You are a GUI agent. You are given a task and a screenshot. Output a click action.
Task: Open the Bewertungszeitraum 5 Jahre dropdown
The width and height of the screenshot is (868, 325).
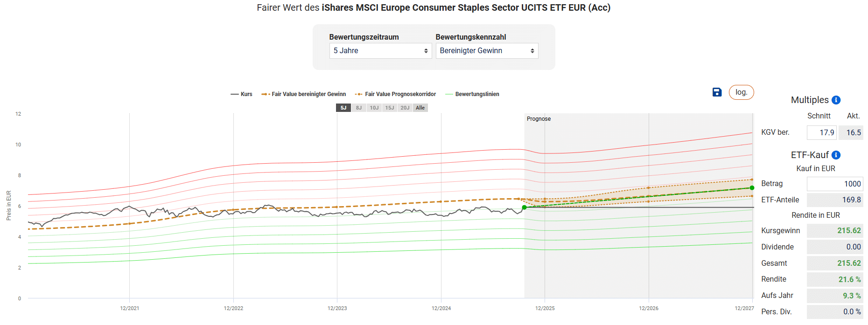pyautogui.click(x=380, y=51)
